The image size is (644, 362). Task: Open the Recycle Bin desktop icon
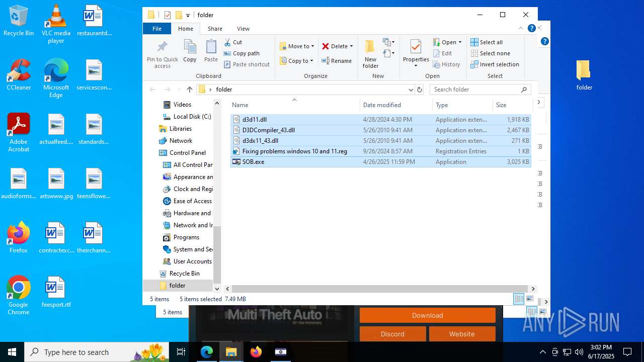tap(19, 21)
